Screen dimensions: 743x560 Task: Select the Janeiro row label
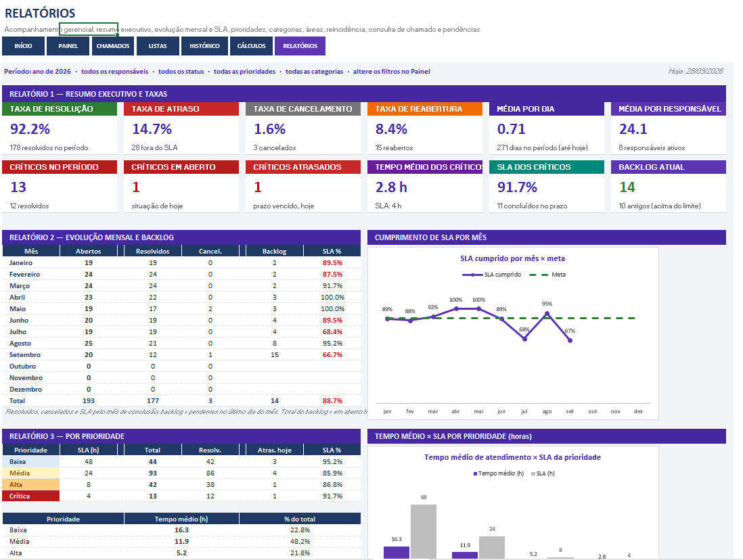[x=21, y=263]
